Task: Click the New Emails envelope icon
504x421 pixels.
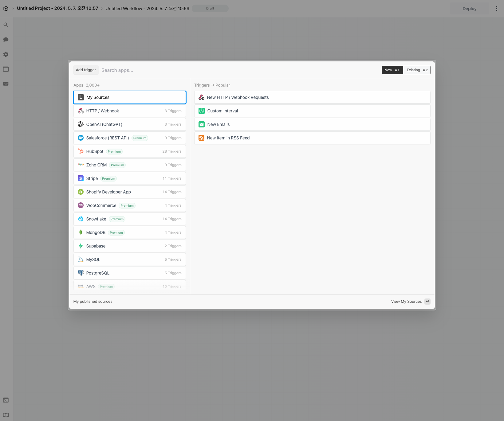Action: [202, 124]
